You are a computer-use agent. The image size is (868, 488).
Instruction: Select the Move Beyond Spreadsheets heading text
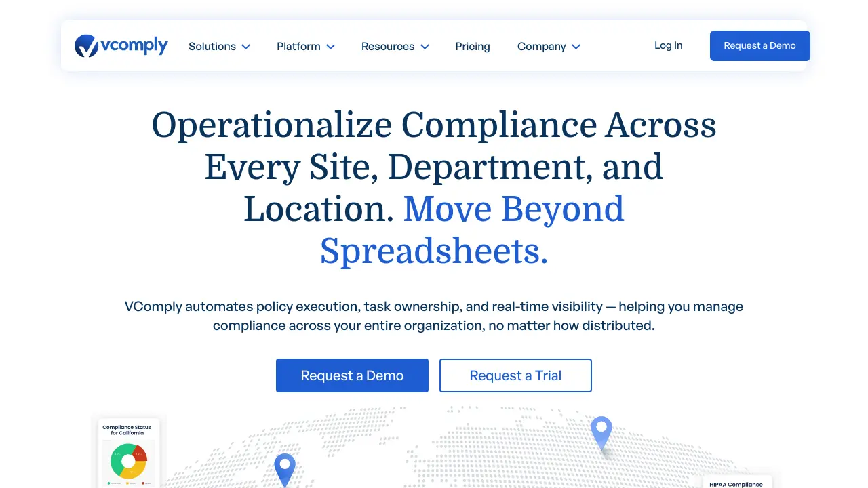click(471, 230)
